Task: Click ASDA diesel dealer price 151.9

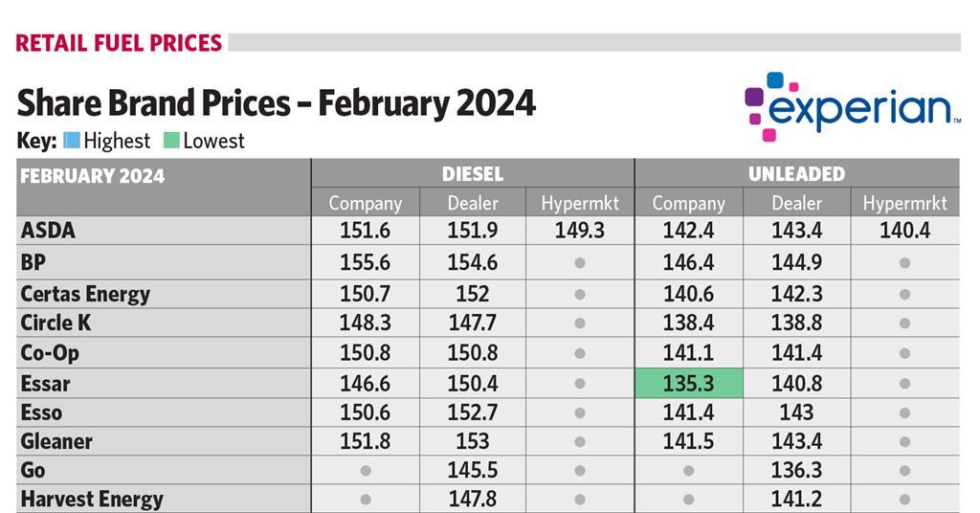Action: coord(473,231)
